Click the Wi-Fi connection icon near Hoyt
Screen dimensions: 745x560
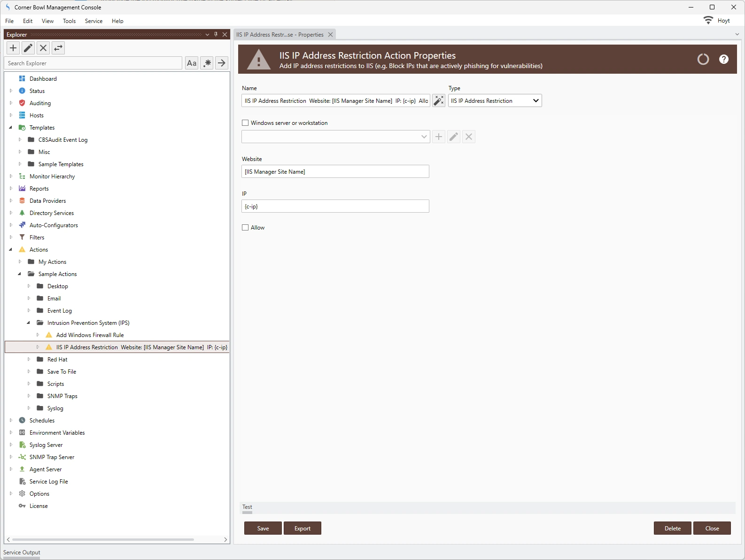tap(708, 20)
